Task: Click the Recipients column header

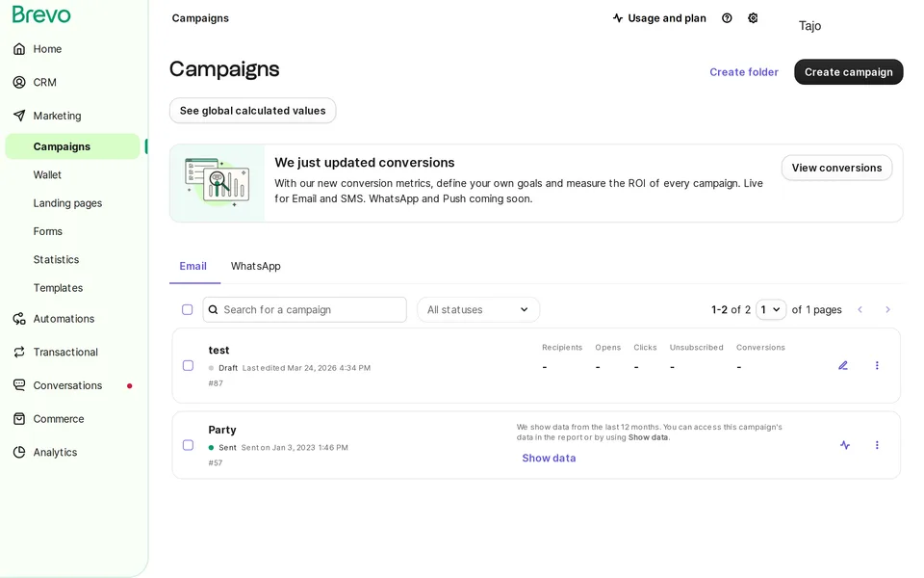Action: (562, 348)
